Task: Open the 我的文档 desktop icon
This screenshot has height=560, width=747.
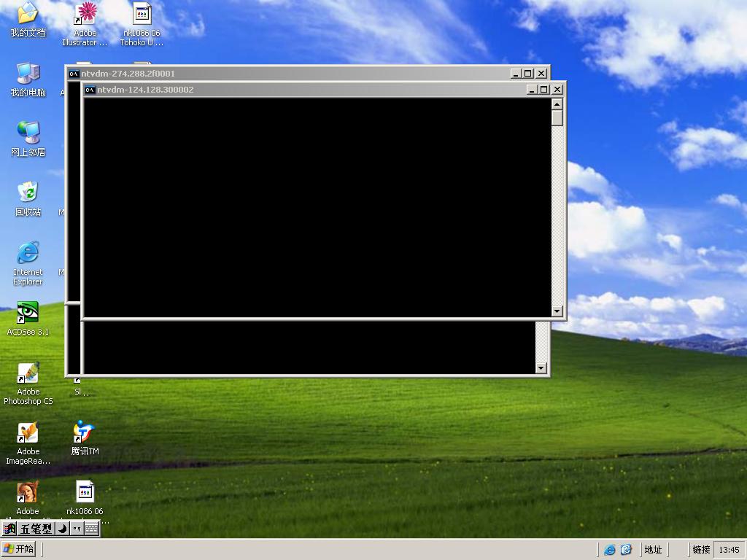Action: (x=28, y=20)
